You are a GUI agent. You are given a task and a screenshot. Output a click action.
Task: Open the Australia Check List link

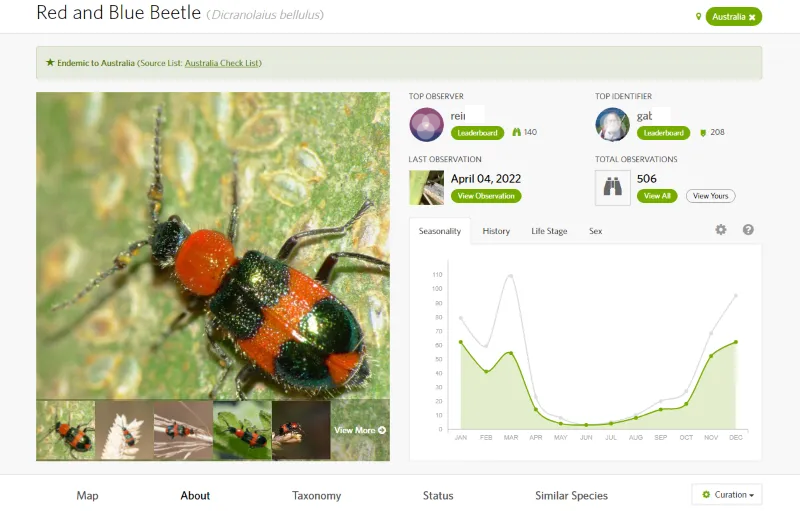coord(222,63)
